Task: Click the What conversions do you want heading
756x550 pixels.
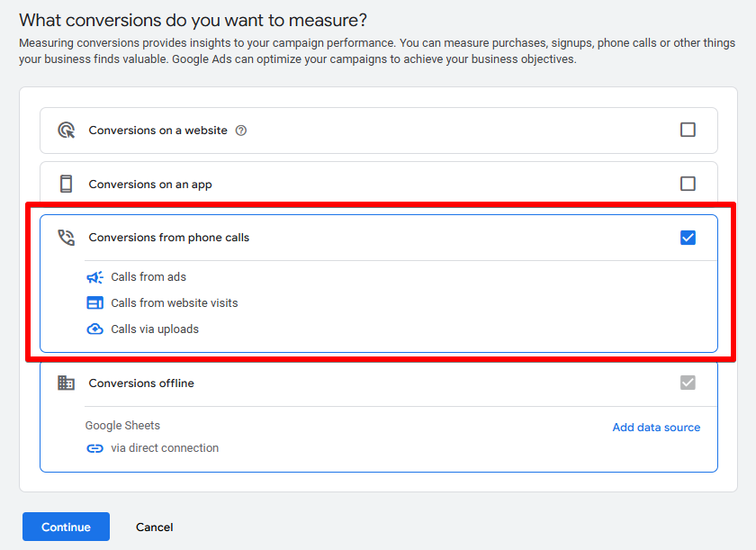Action: pyautogui.click(x=193, y=20)
